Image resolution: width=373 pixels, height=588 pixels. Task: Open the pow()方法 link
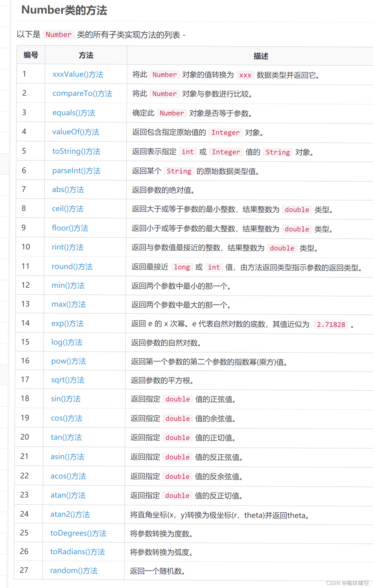tap(69, 361)
